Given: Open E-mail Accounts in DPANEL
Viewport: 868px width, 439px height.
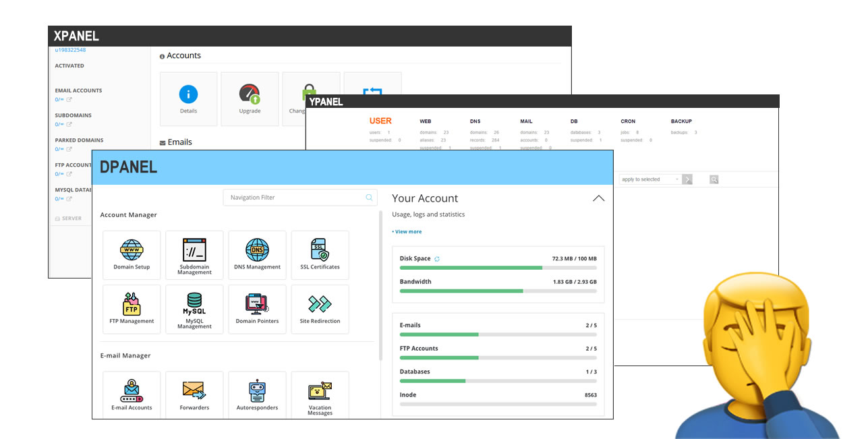Looking at the screenshot, I should click(x=132, y=395).
